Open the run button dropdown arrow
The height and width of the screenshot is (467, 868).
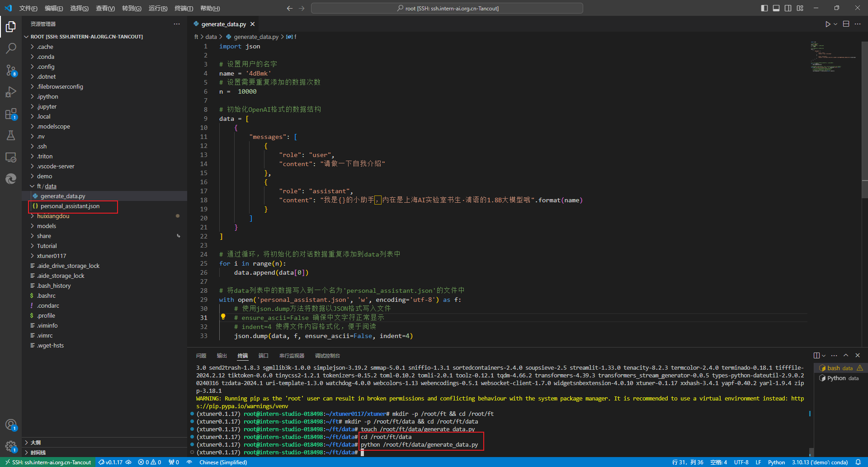click(x=835, y=24)
